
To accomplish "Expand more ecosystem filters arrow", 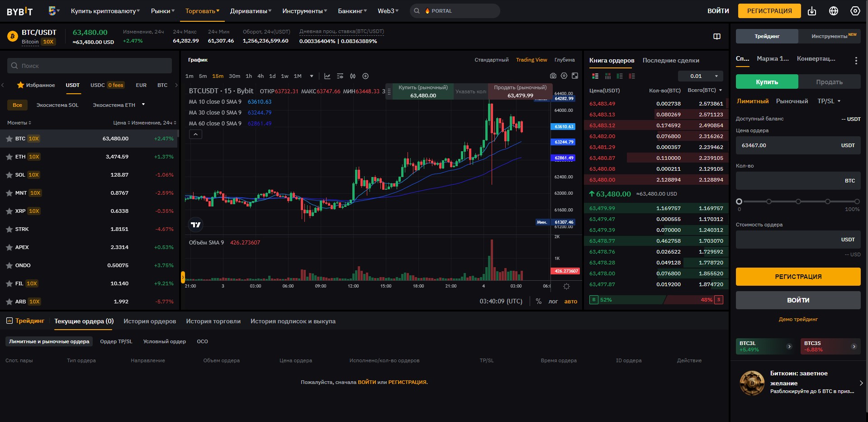I will click(x=143, y=105).
